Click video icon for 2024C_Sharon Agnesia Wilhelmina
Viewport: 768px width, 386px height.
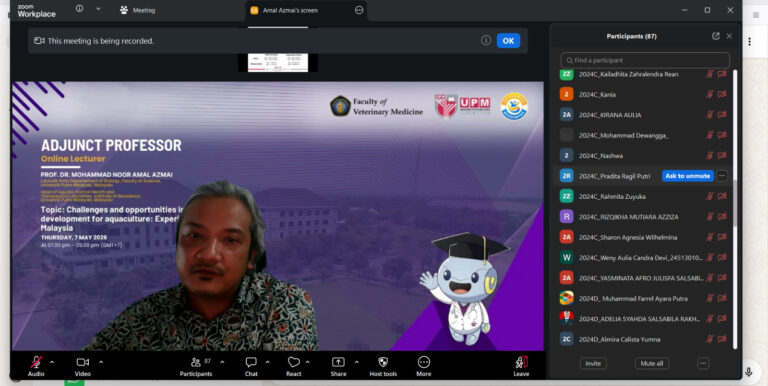(x=722, y=237)
